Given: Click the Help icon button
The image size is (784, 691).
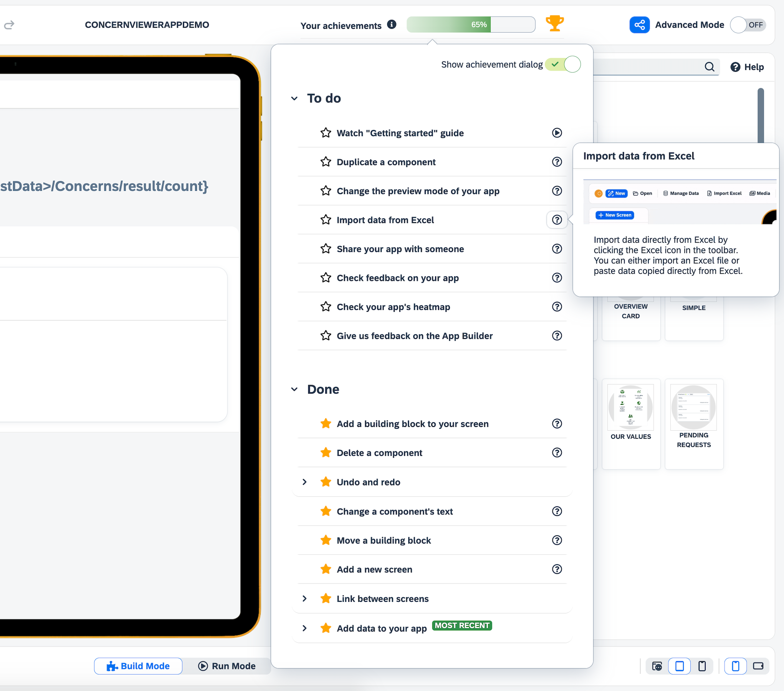Looking at the screenshot, I should tap(735, 66).
